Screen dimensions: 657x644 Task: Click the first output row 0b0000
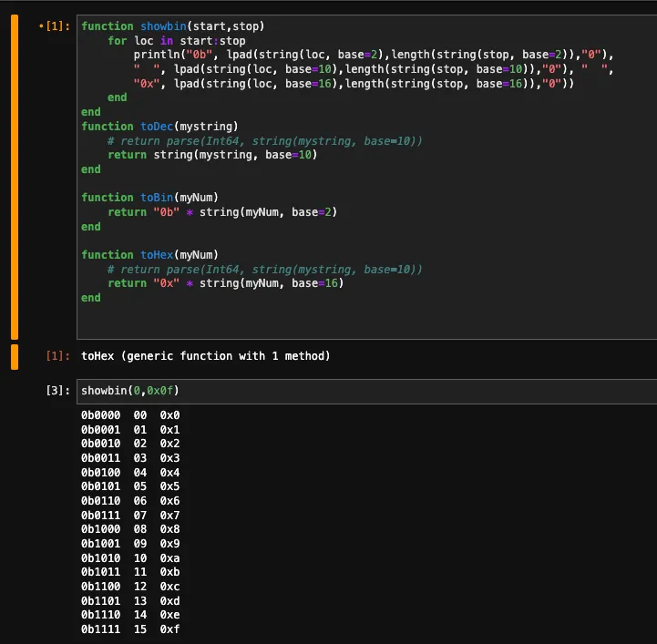[x=130, y=415]
